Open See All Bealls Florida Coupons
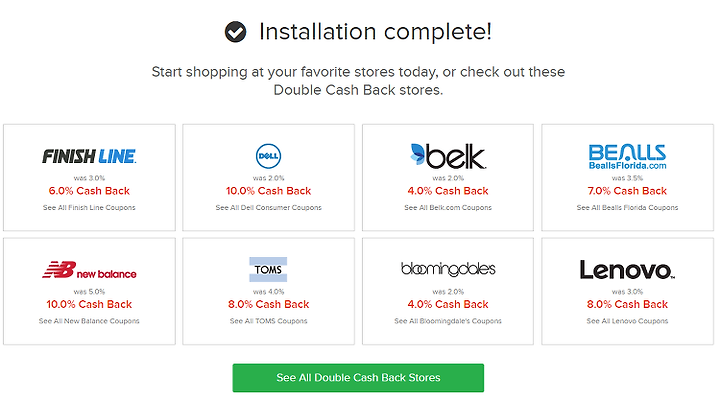Image resolution: width=720 pixels, height=400 pixels. click(x=627, y=208)
